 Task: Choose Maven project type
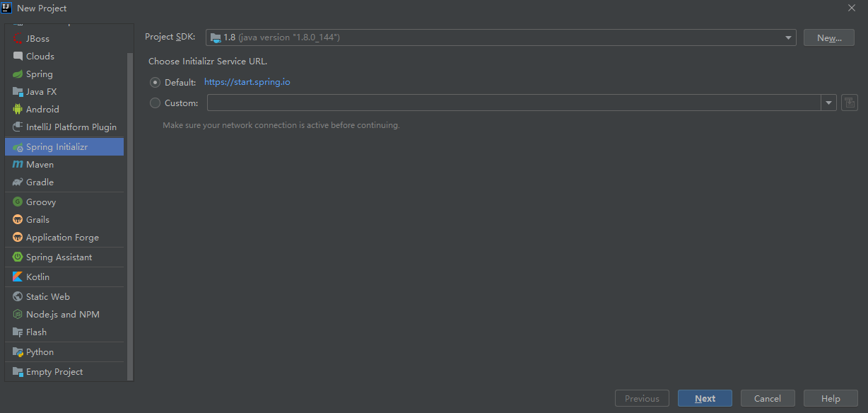[64, 165]
